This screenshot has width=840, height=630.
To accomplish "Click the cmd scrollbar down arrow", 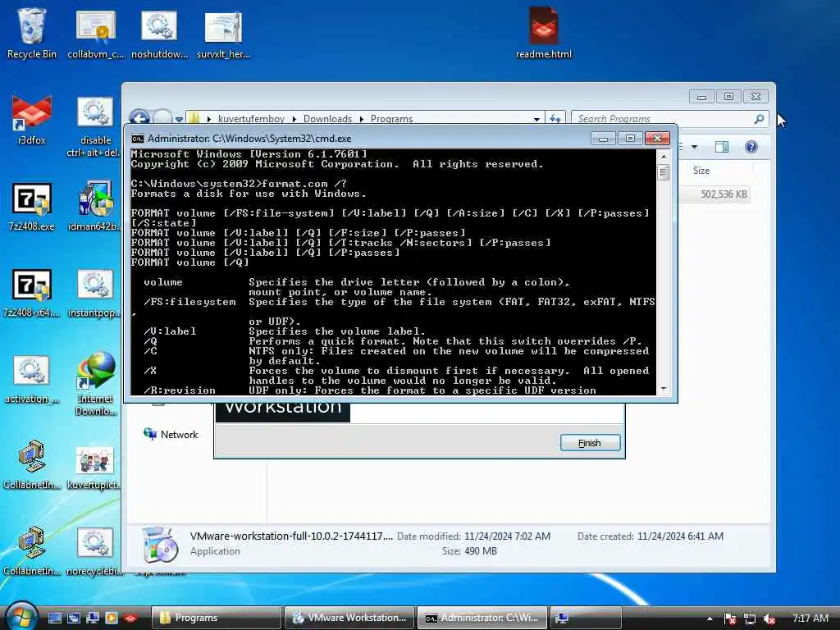I will (x=663, y=390).
